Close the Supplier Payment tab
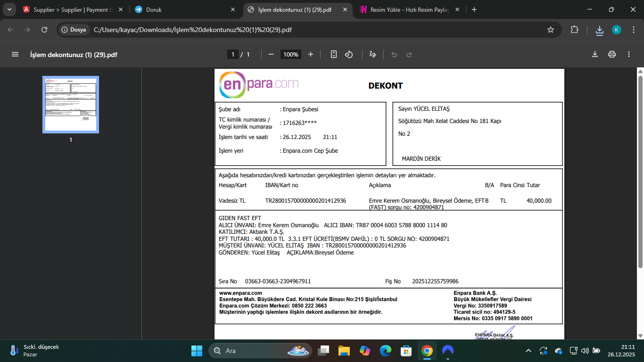Screen dimensions: 644x362 [x=120, y=9]
